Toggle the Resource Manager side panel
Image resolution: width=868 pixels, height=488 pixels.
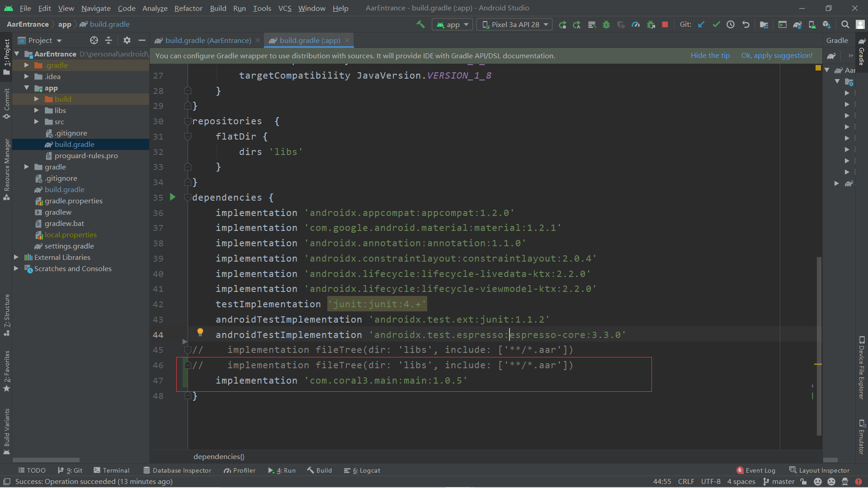(7, 169)
